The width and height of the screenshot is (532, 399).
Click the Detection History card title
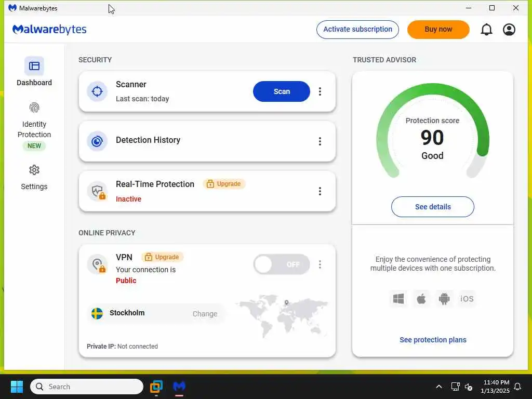pyautogui.click(x=148, y=140)
